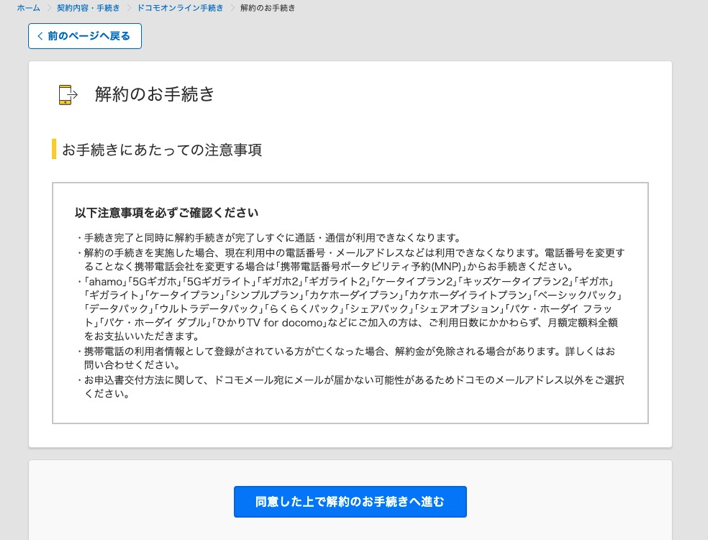The image size is (708, 540).
Task: Click the line starting with ahamo plans
Action: (345, 281)
